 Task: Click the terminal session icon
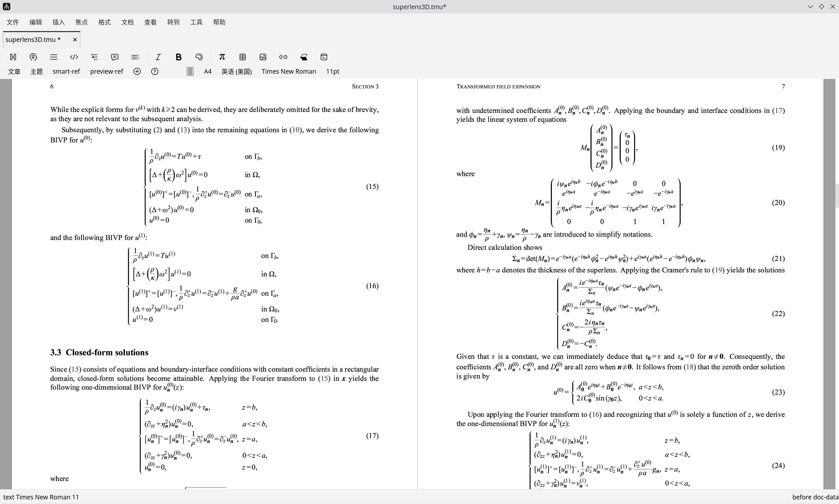tap(324, 57)
